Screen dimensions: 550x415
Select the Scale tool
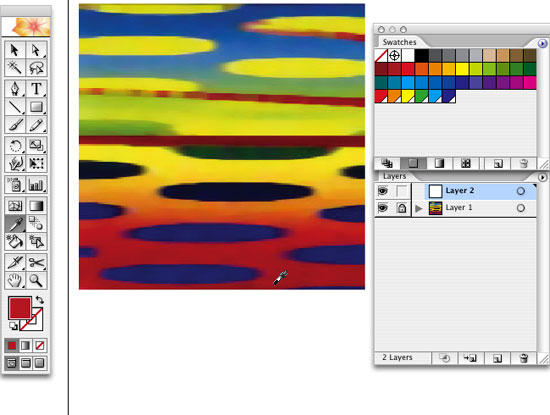36,146
